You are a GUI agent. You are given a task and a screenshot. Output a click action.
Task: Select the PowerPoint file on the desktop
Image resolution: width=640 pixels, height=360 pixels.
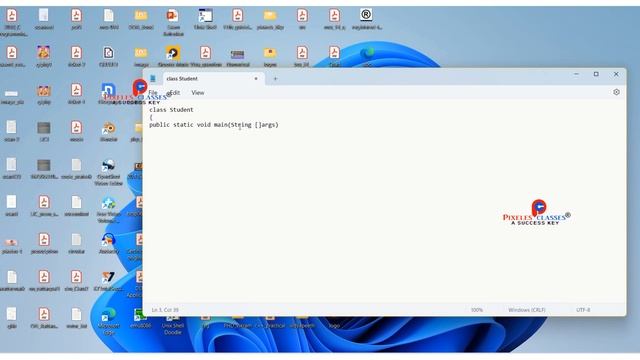173,22
